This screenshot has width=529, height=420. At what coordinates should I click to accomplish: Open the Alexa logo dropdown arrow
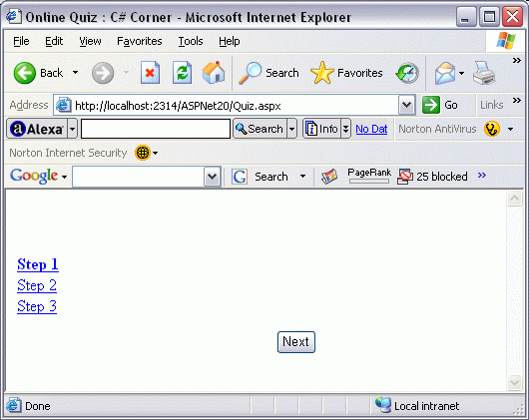pos(72,129)
